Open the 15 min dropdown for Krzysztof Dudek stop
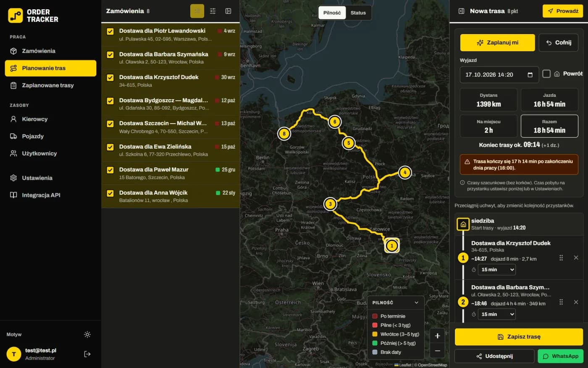The height and width of the screenshot is (368, 588). pos(497,270)
